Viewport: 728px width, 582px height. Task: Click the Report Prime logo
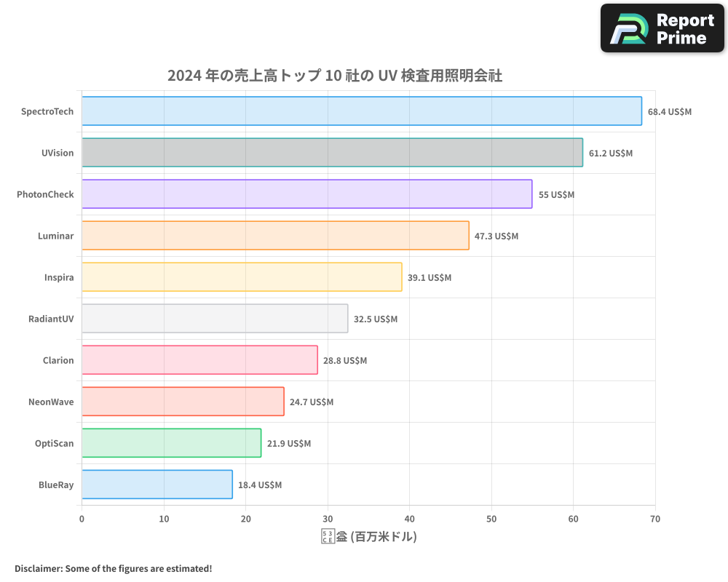(x=662, y=28)
